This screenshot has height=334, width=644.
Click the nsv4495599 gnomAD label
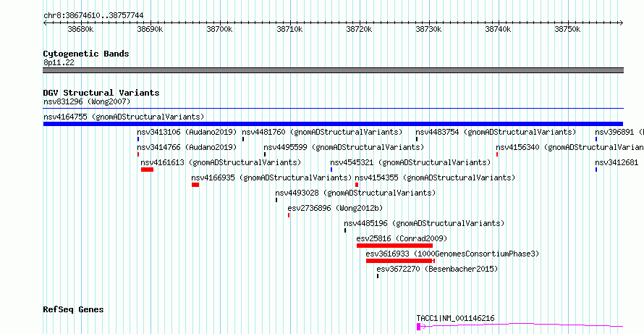(344, 147)
